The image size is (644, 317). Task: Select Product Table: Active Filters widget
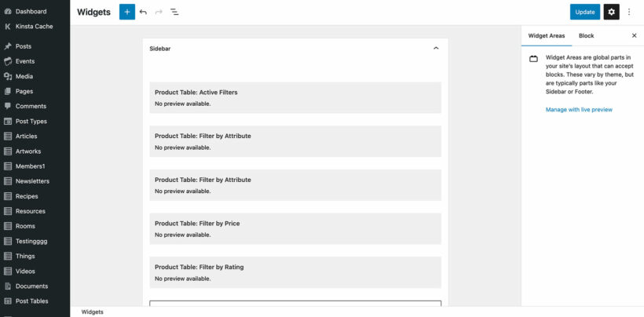[295, 97]
